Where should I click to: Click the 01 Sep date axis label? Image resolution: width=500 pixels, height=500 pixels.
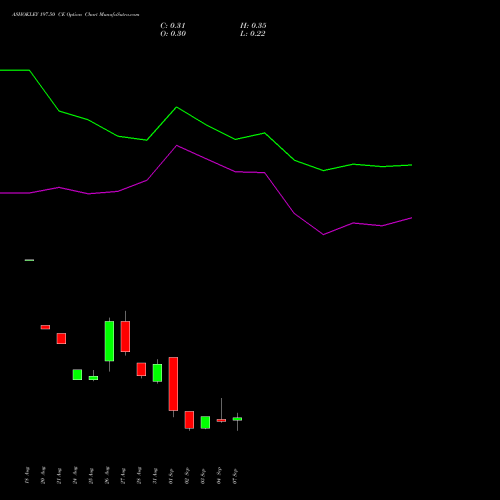click(171, 475)
